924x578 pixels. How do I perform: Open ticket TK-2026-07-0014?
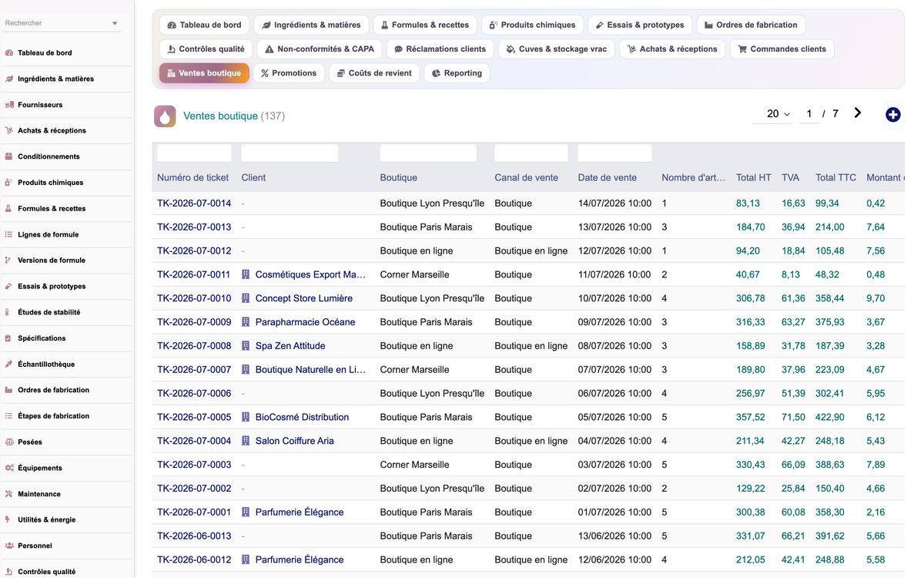194,203
